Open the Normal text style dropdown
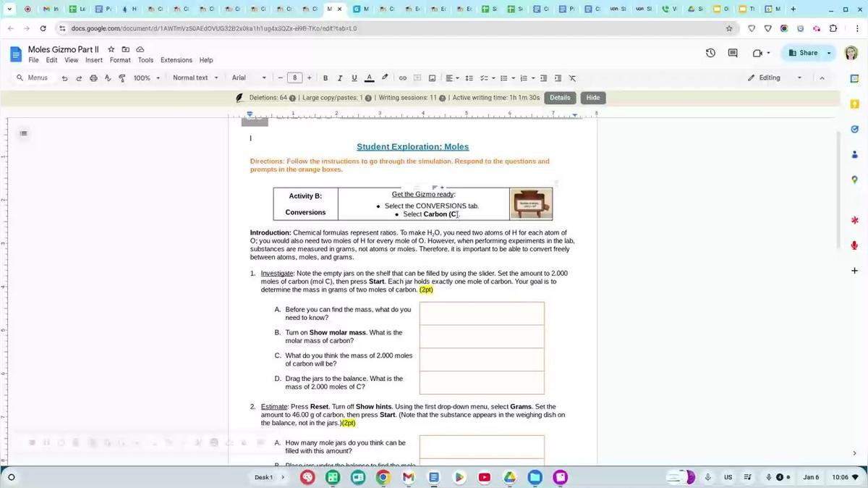 pos(195,78)
